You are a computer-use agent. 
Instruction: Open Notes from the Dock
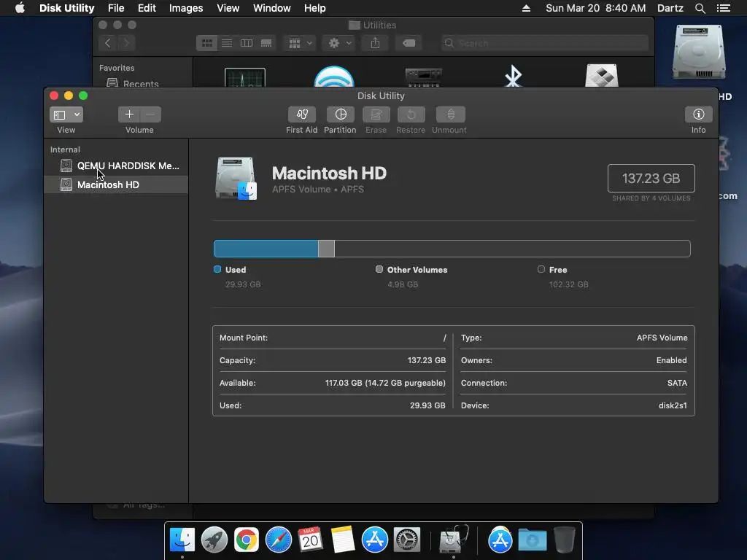342,540
